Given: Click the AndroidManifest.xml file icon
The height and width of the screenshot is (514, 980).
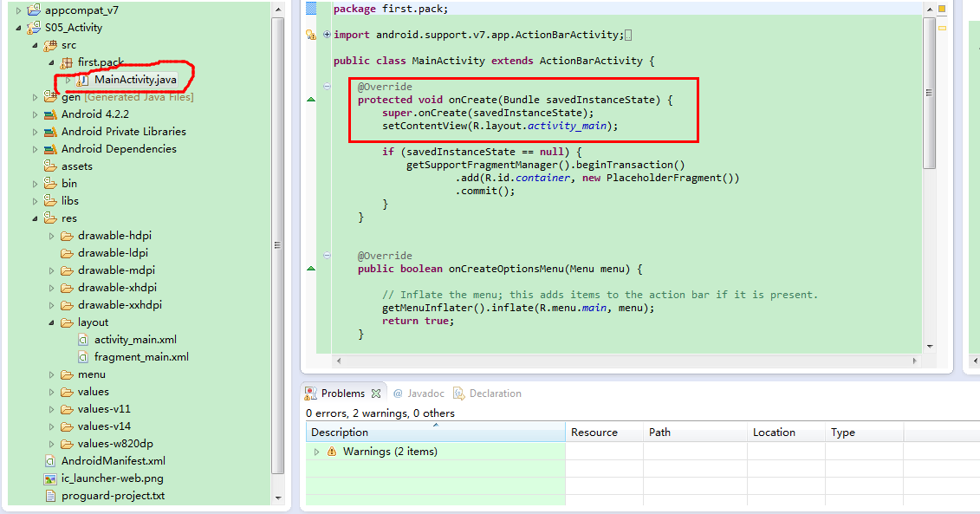Looking at the screenshot, I should point(50,461).
